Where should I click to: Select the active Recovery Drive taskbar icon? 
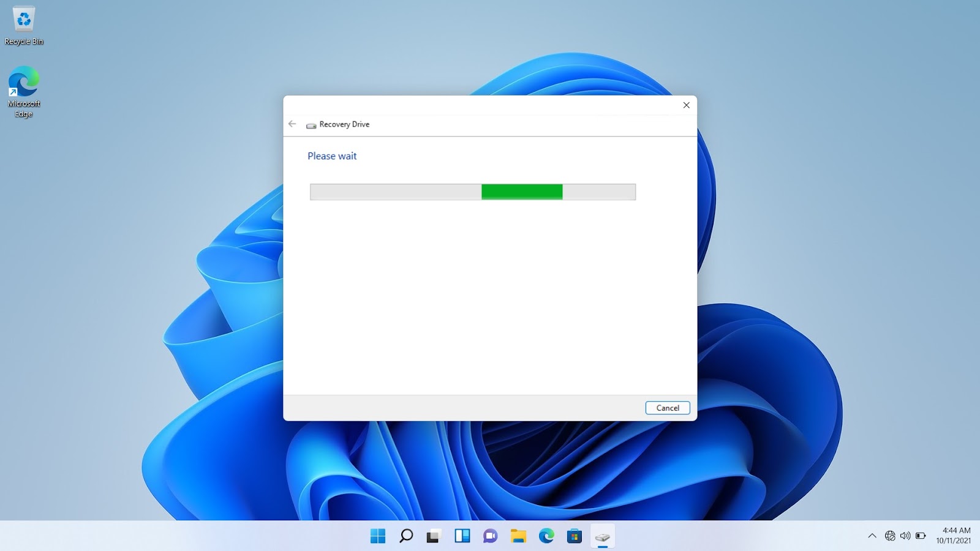point(602,536)
